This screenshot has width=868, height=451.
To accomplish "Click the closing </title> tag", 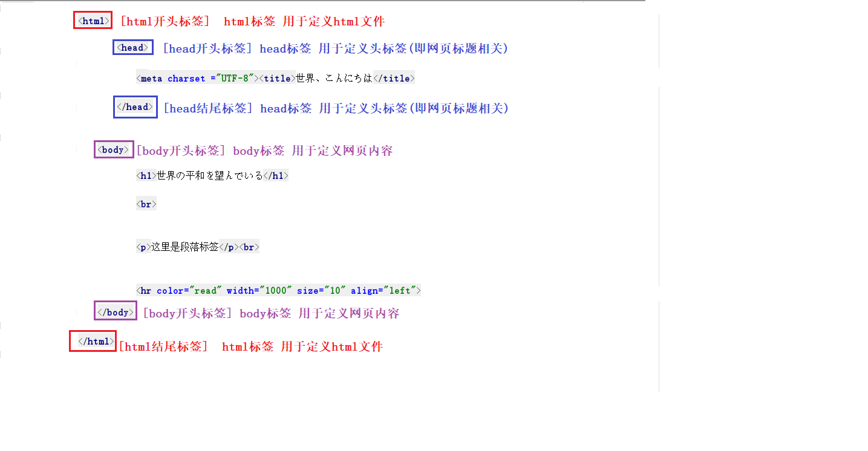I will tap(394, 79).
